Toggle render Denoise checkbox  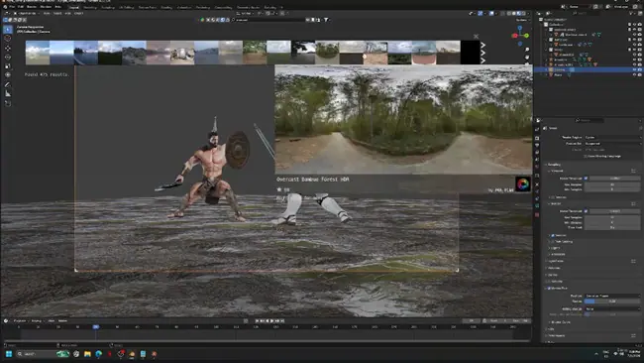553,236
